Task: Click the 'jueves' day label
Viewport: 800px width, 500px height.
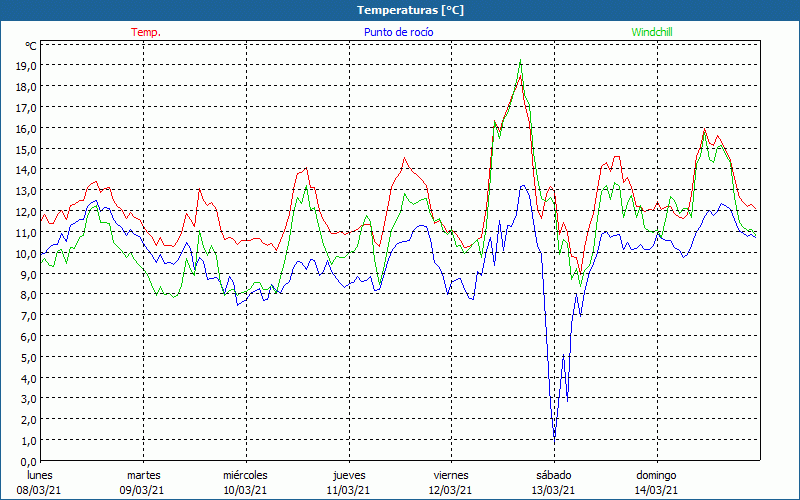Action: tap(349, 475)
